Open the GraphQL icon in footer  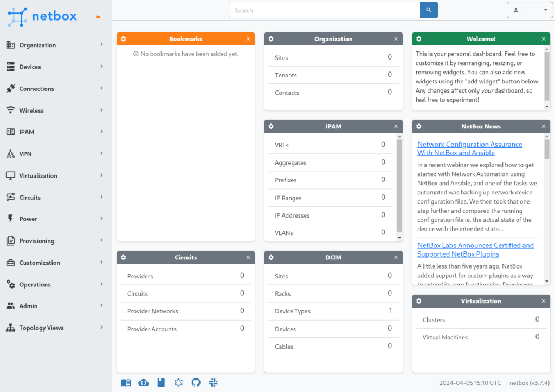tap(178, 383)
